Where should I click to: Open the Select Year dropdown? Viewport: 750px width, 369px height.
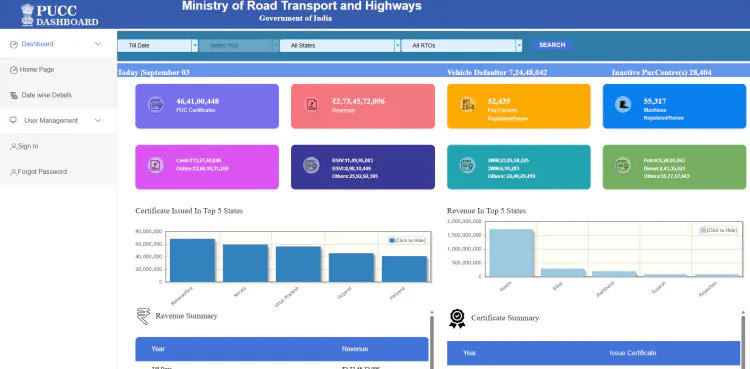pos(239,45)
